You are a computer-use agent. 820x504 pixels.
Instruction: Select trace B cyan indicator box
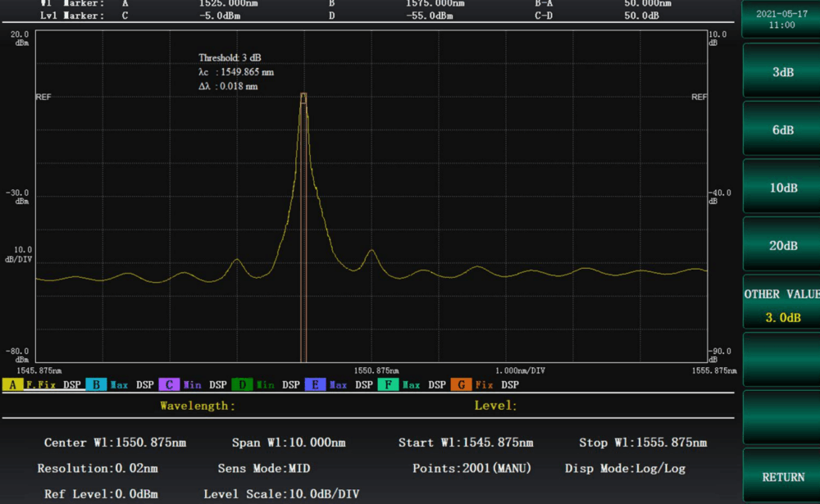click(x=96, y=384)
